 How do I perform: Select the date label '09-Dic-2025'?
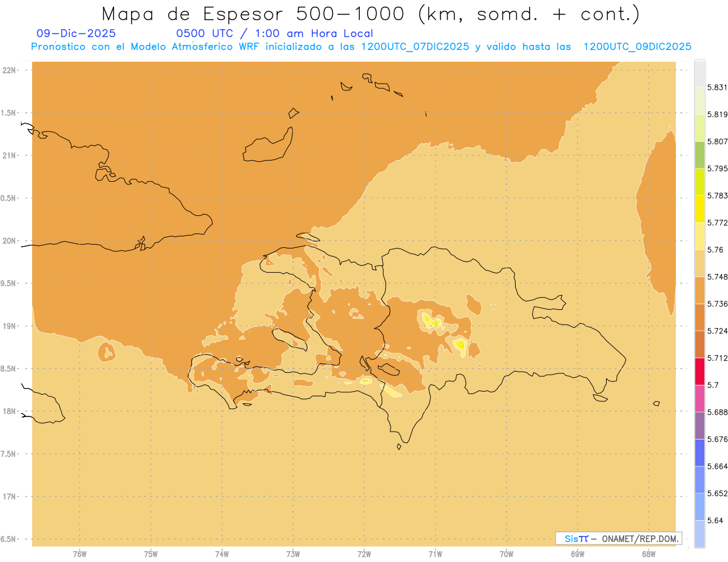coord(76,34)
